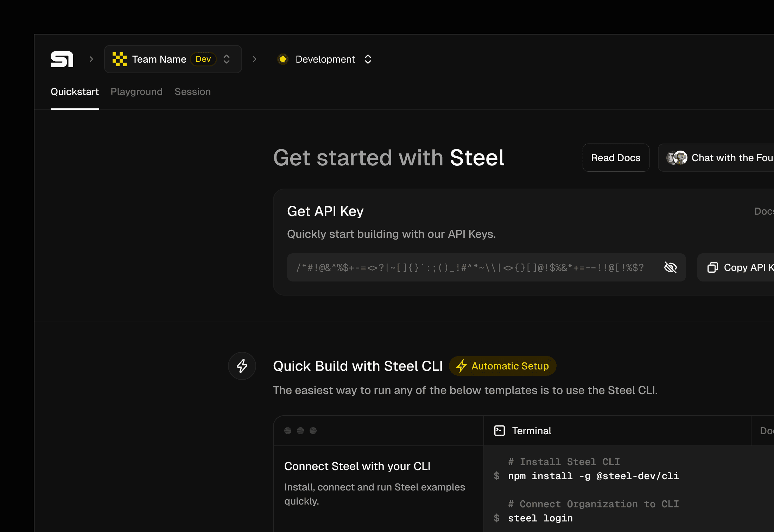Select the Terminal tab label
774x532 pixels.
pos(531,431)
